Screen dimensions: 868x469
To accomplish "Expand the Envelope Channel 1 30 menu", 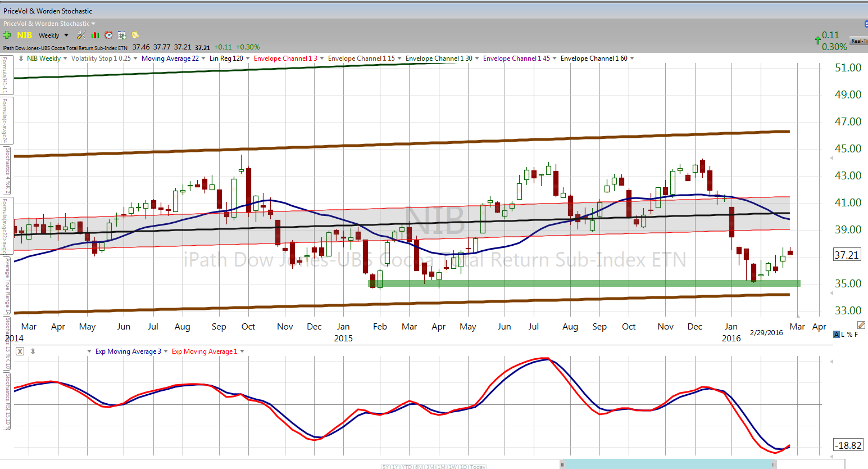I will [x=477, y=58].
